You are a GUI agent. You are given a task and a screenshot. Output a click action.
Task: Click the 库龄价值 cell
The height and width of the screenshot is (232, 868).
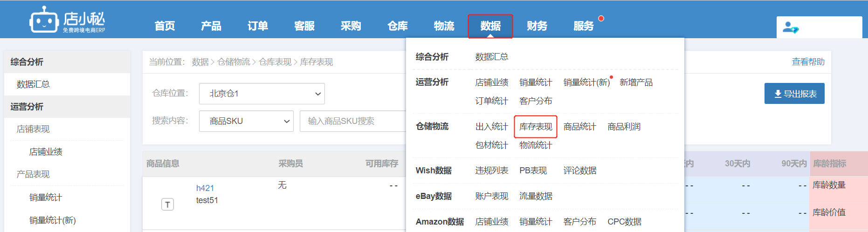[x=829, y=212]
